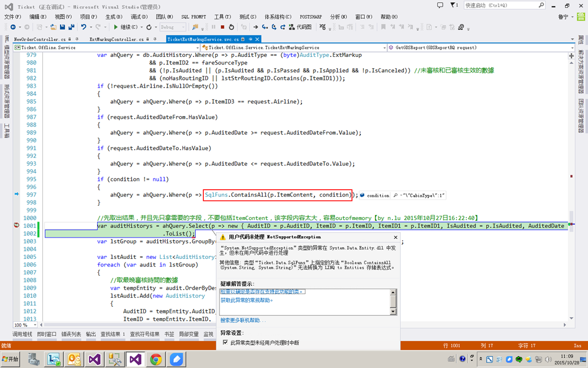Click the green user avatar icon
Viewport: 588px width, 368px height.
coord(581,17)
